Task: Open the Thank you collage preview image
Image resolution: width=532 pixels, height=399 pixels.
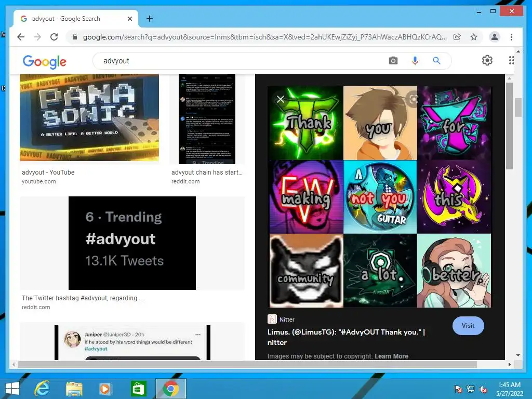Action: tap(380, 197)
